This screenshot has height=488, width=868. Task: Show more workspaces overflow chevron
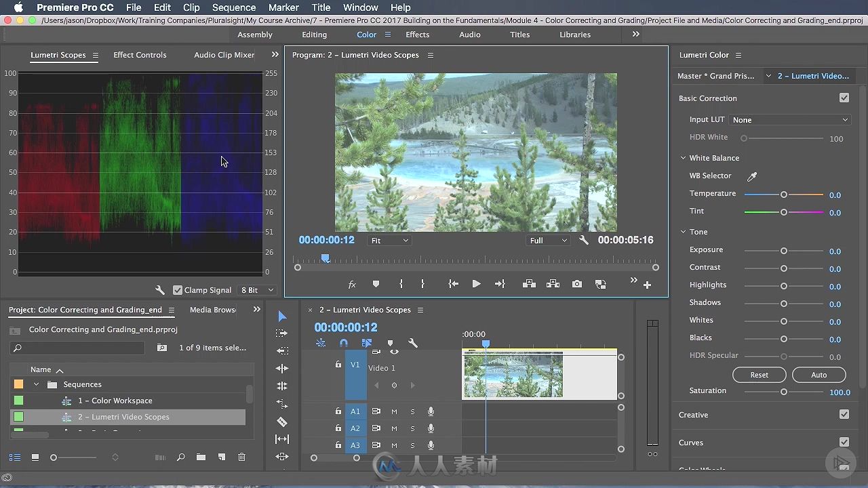pos(635,35)
